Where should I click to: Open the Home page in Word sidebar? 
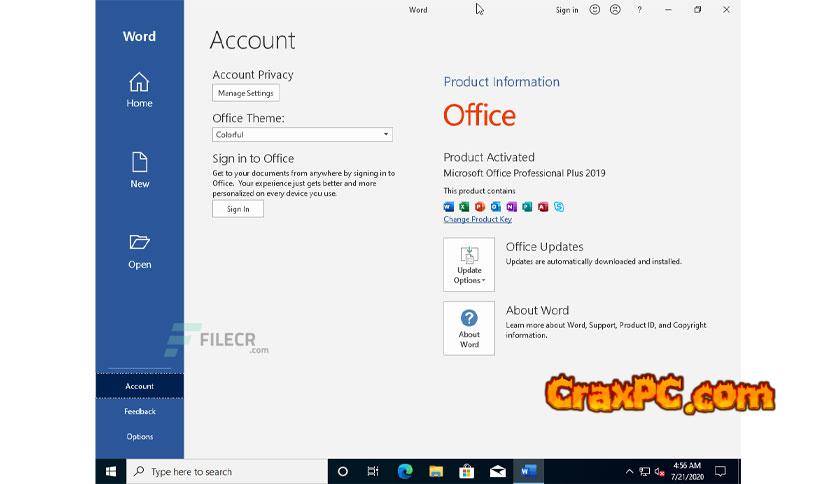coord(139,89)
